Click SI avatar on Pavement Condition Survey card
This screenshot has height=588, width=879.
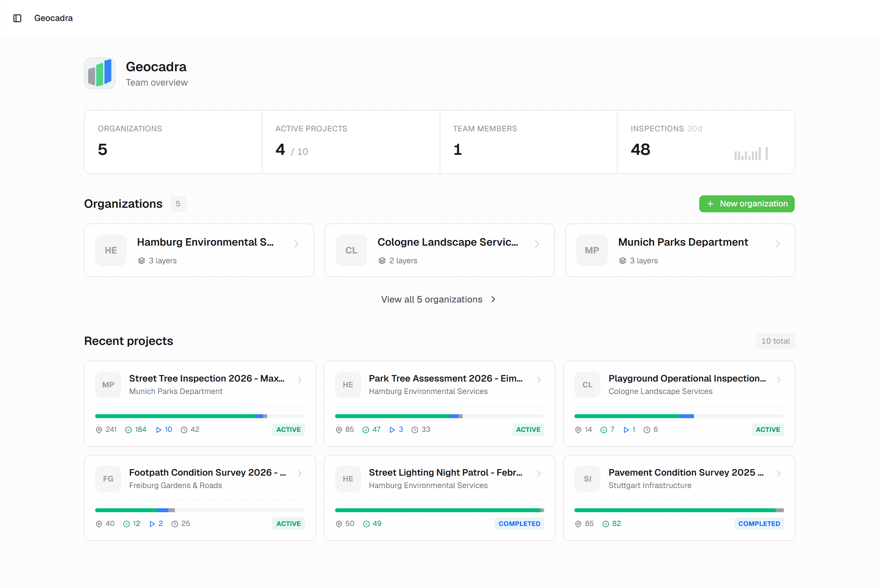(x=587, y=479)
